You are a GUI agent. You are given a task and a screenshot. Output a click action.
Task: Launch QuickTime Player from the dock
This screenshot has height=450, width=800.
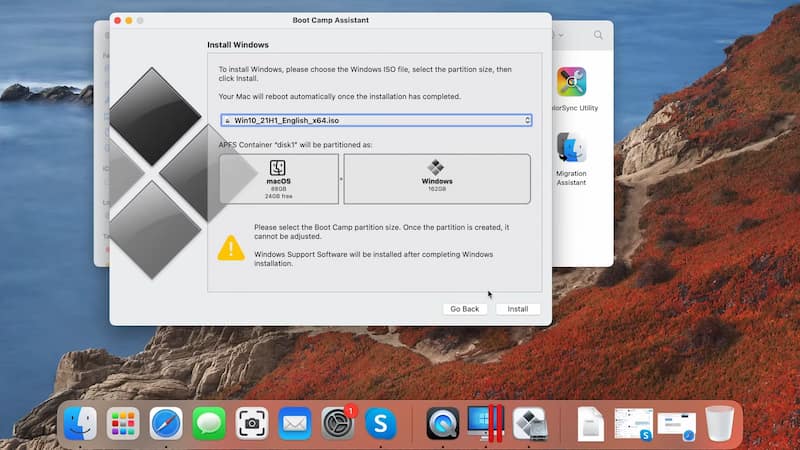tap(442, 423)
